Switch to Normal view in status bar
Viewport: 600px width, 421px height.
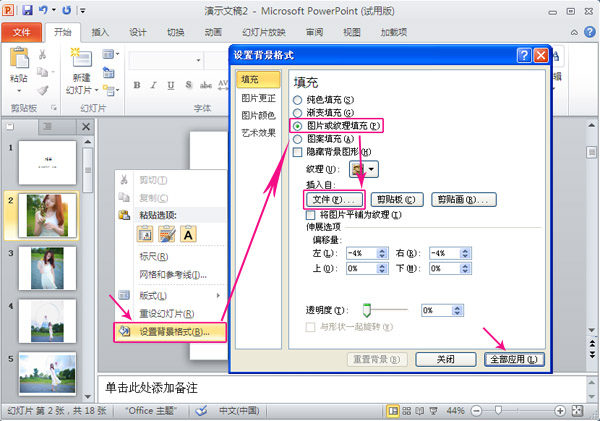coord(393,411)
